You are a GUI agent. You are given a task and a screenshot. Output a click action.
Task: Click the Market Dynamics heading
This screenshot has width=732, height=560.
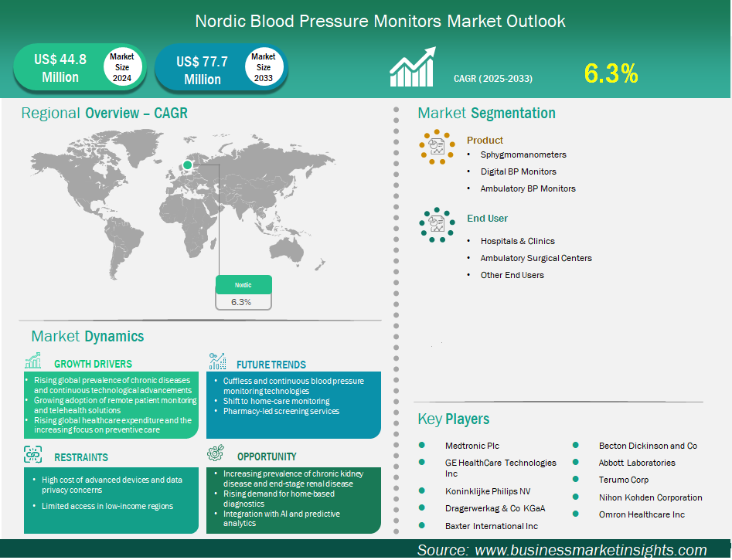click(x=87, y=336)
